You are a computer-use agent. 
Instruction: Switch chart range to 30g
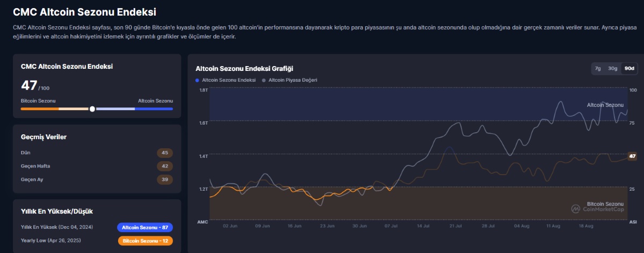tap(612, 68)
